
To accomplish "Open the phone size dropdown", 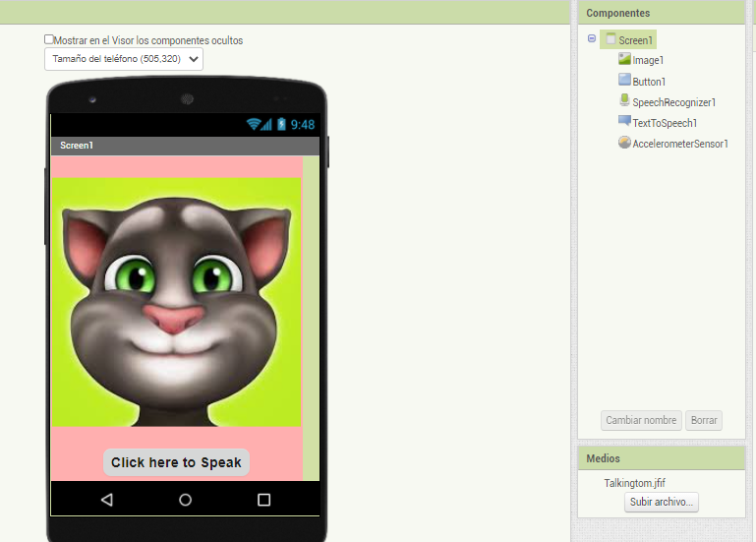I will coord(124,59).
